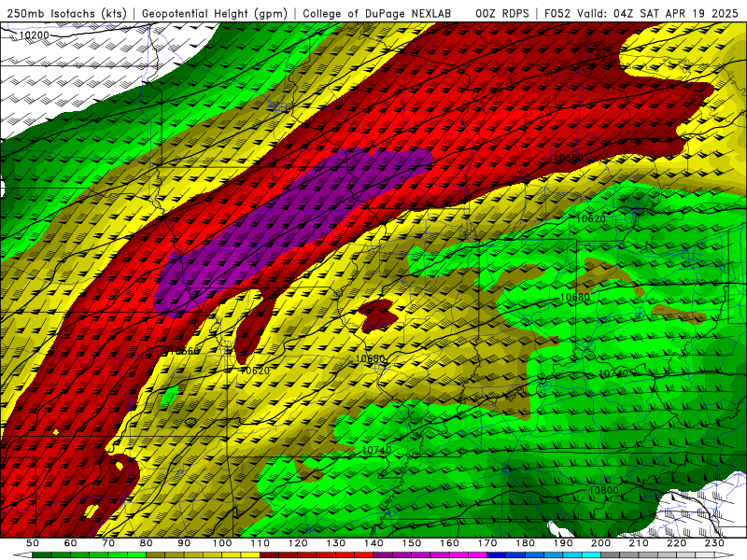Click the color scale value 100

pyautogui.click(x=222, y=543)
